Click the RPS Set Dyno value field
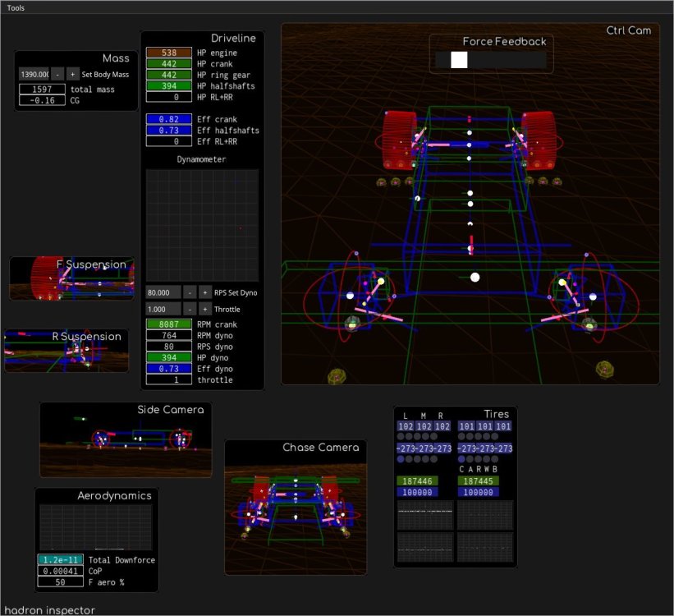 click(x=163, y=292)
